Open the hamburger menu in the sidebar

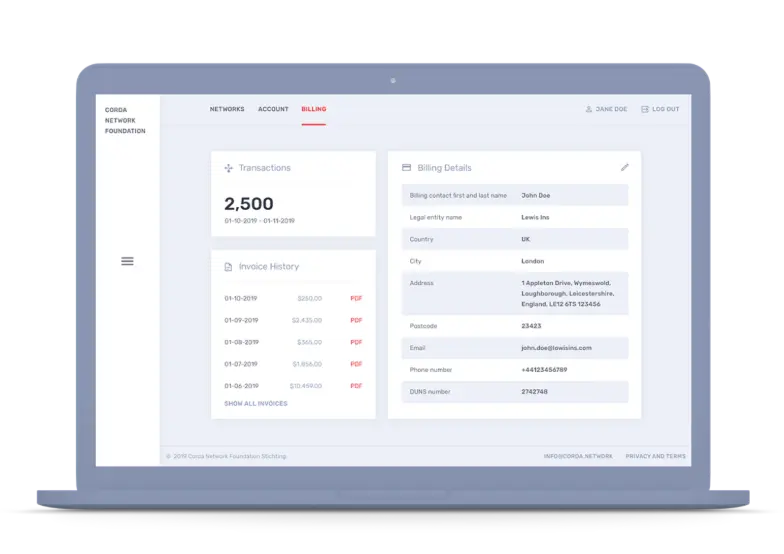coord(127,261)
